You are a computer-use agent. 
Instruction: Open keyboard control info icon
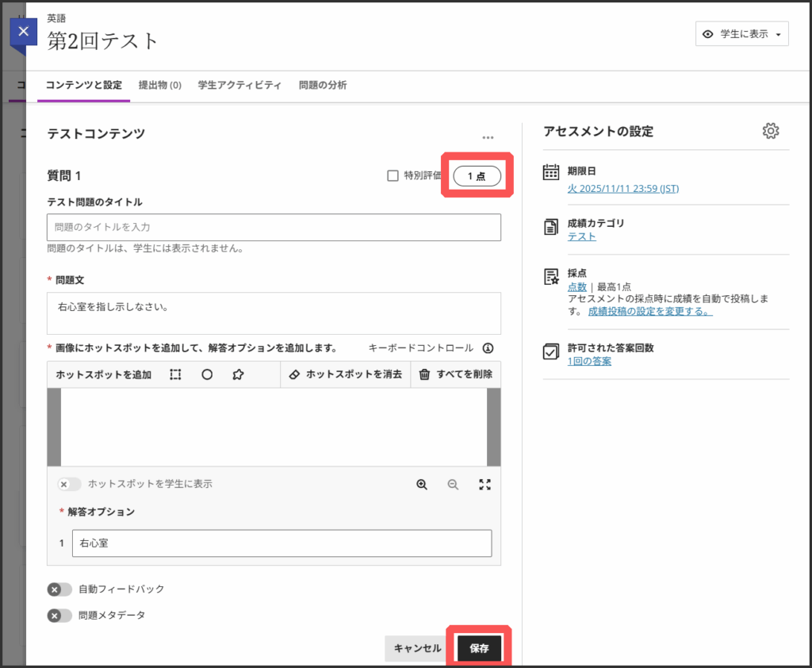click(488, 348)
